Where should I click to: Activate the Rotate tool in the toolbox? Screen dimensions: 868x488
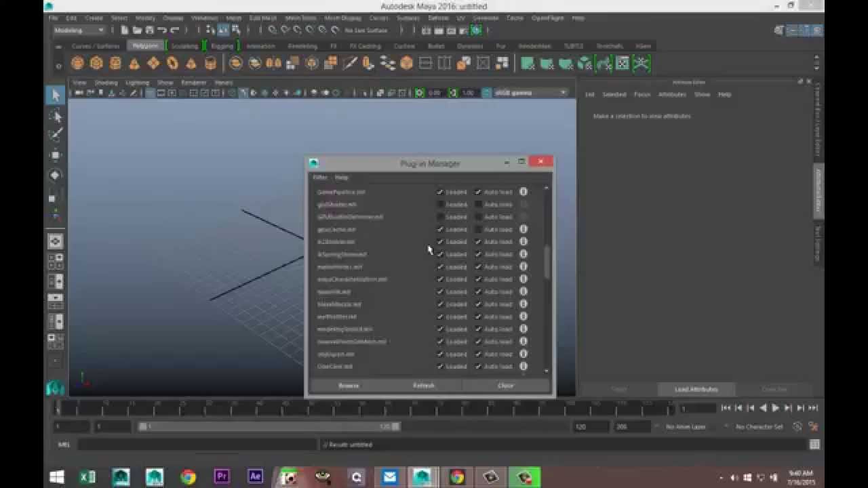pos(56,176)
